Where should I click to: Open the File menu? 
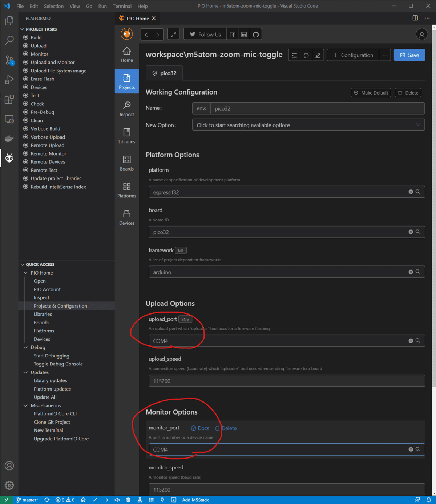tap(20, 6)
